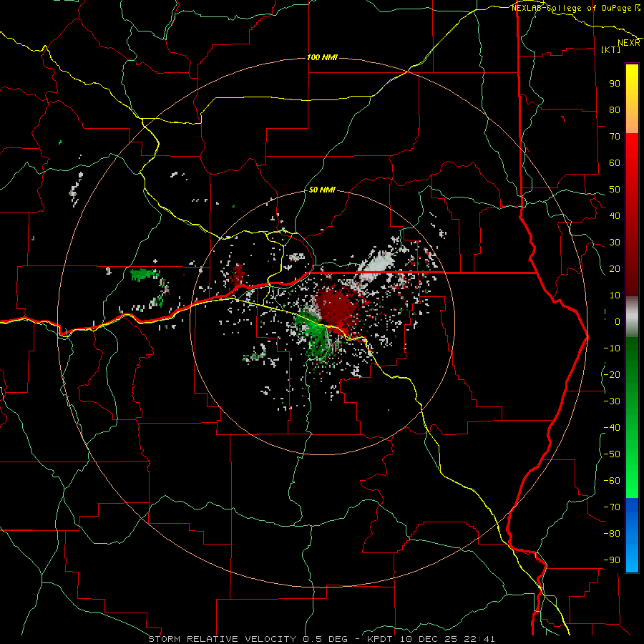The height and width of the screenshot is (644, 644).
Task: Click the 20 value on the velocity scale
Action: (615, 268)
